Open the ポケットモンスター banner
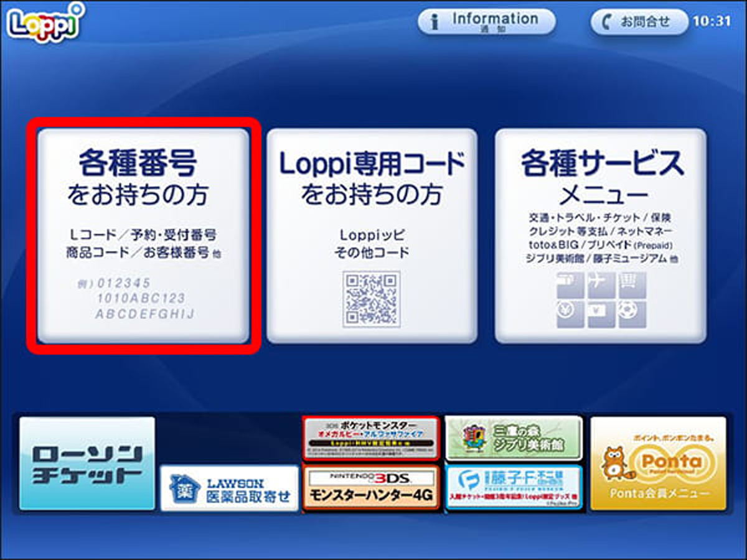747x560 pixels. [371, 438]
